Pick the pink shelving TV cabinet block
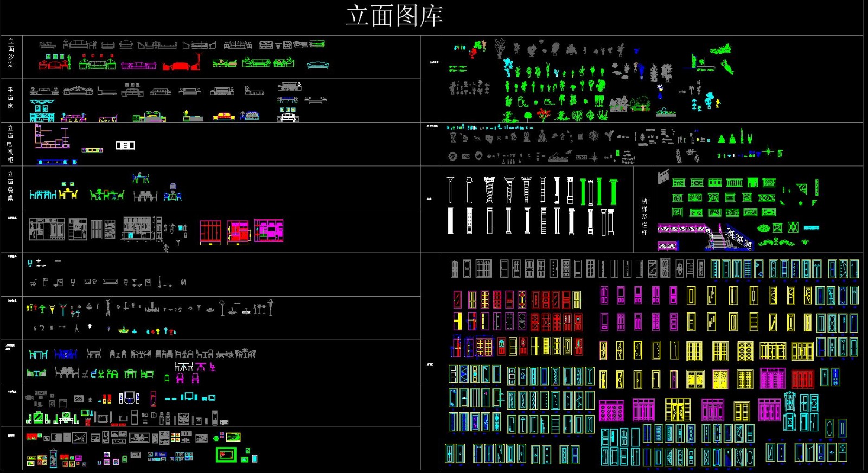Screen dimensions: 868x473 [x=52, y=136]
